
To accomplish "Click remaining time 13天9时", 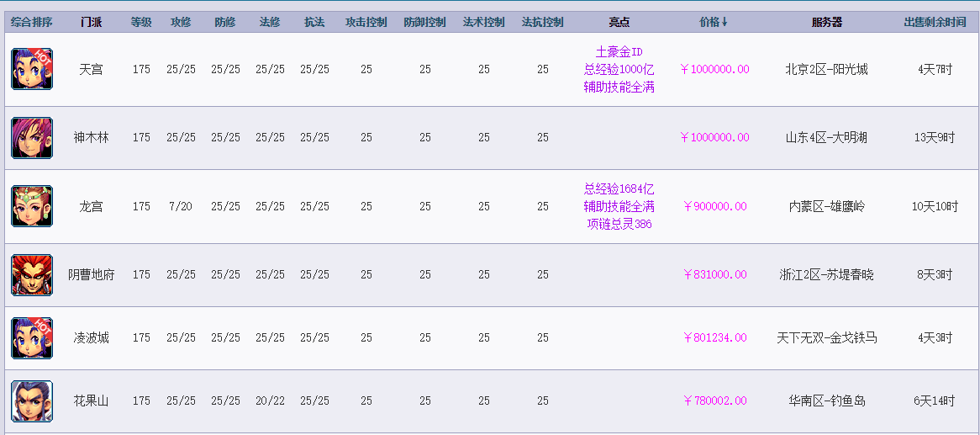I will click(x=935, y=138).
